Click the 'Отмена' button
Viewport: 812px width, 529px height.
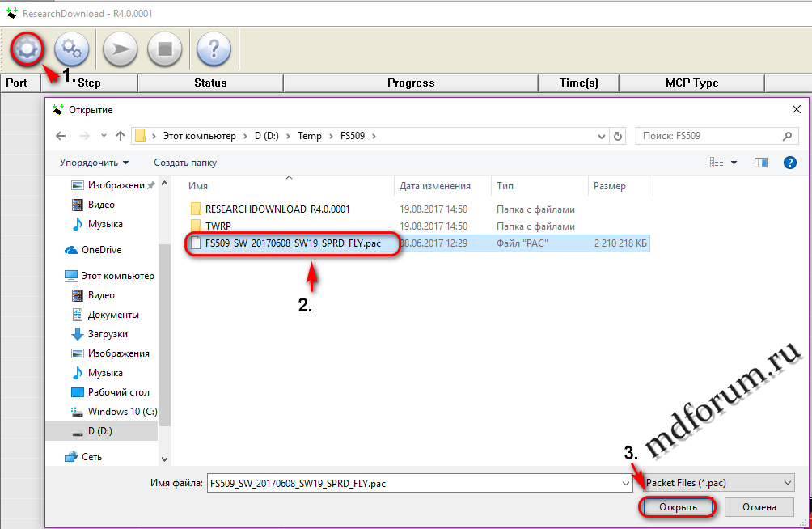tap(759, 506)
